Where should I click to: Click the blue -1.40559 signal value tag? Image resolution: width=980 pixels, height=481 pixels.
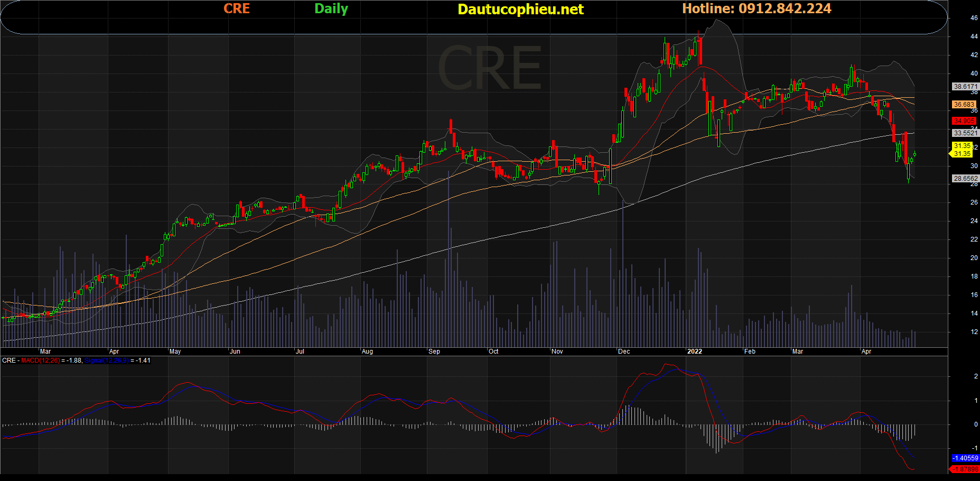point(965,458)
